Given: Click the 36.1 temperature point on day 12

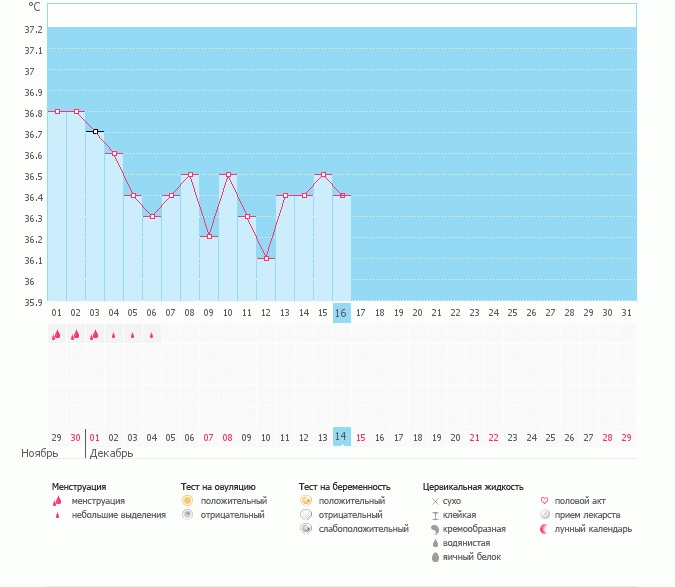Looking at the screenshot, I should click(x=266, y=259).
